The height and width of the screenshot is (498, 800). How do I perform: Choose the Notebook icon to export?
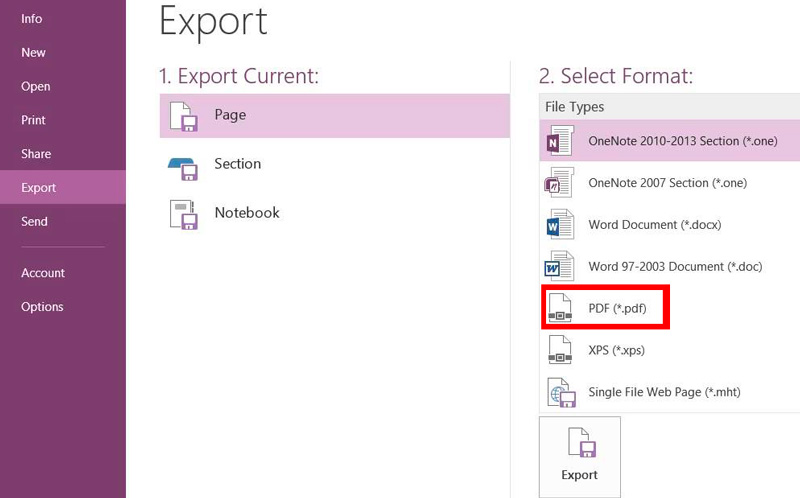click(182, 214)
